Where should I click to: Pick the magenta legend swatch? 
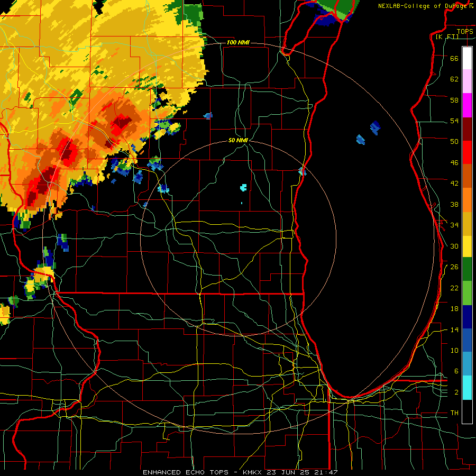[467, 105]
